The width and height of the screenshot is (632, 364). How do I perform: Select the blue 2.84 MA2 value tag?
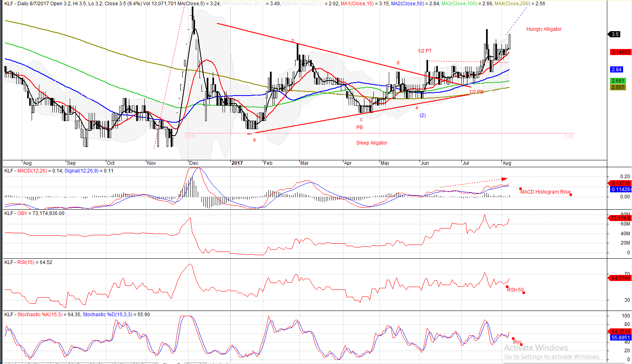(616, 70)
